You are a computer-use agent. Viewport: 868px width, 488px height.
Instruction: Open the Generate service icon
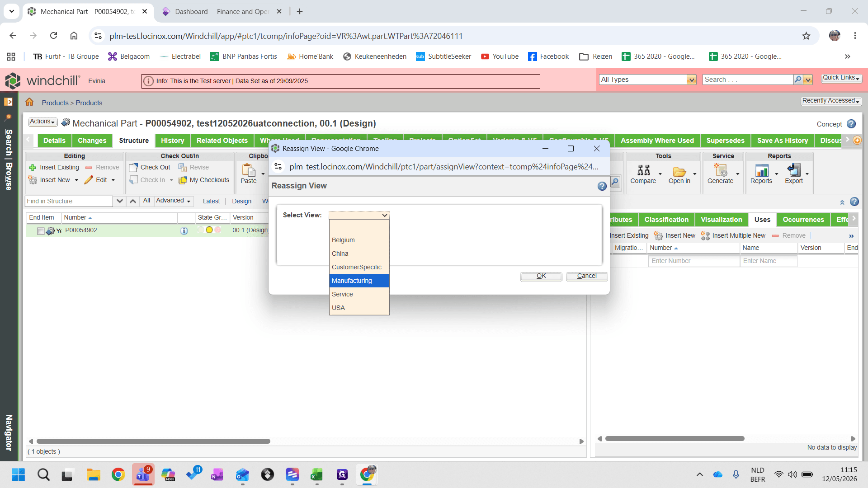pos(720,170)
